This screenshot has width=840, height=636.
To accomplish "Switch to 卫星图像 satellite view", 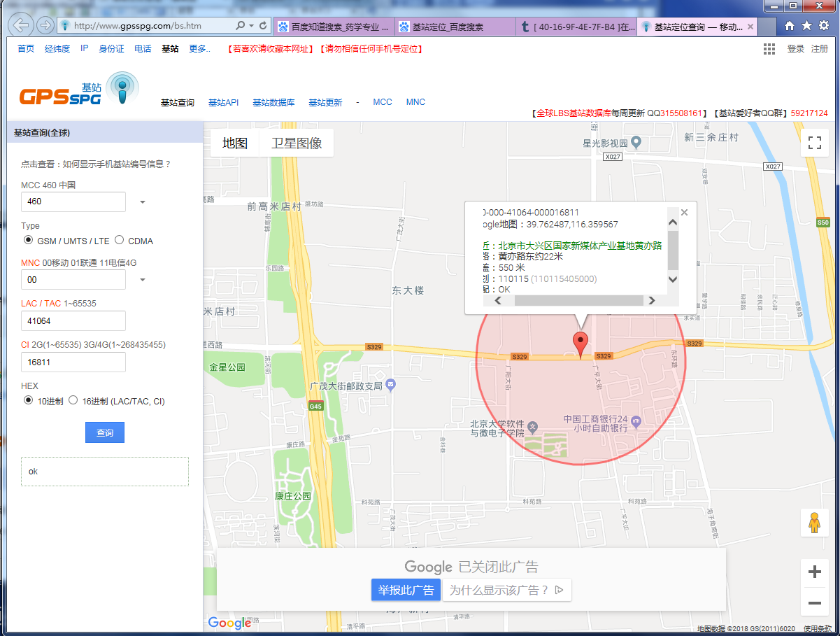I will click(x=297, y=143).
